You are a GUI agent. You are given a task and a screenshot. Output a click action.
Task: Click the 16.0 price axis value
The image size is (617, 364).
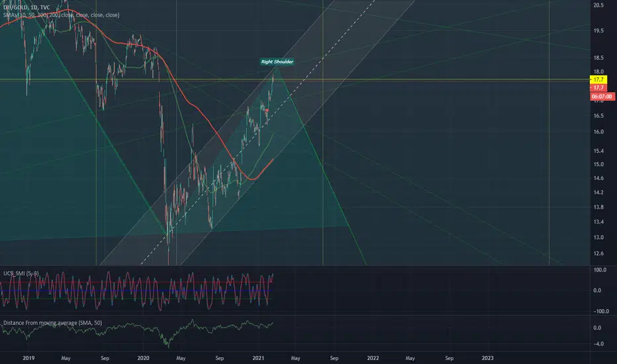point(598,132)
